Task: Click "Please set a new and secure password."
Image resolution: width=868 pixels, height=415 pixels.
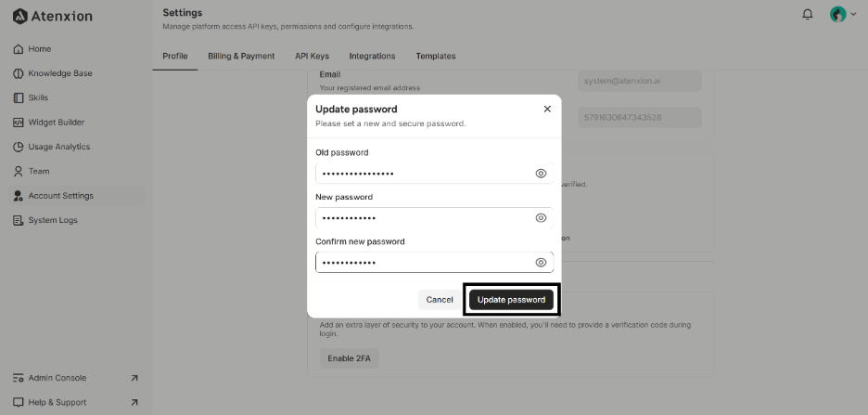Action: pyautogui.click(x=390, y=123)
